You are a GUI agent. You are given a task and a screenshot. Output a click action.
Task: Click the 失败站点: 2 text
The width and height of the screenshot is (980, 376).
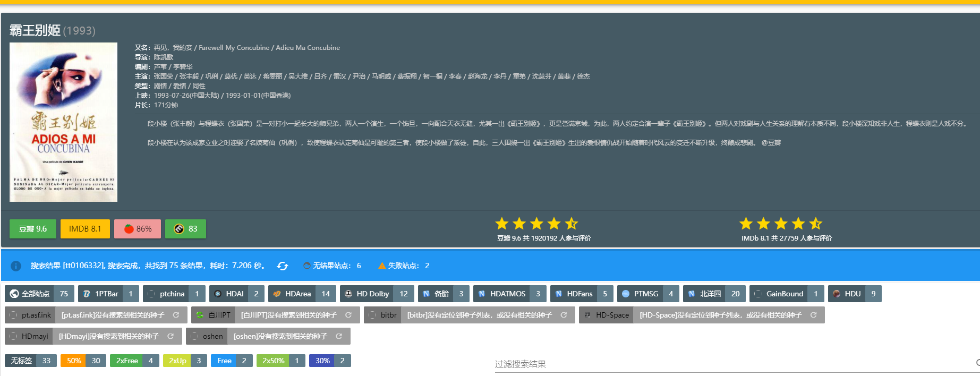click(408, 266)
